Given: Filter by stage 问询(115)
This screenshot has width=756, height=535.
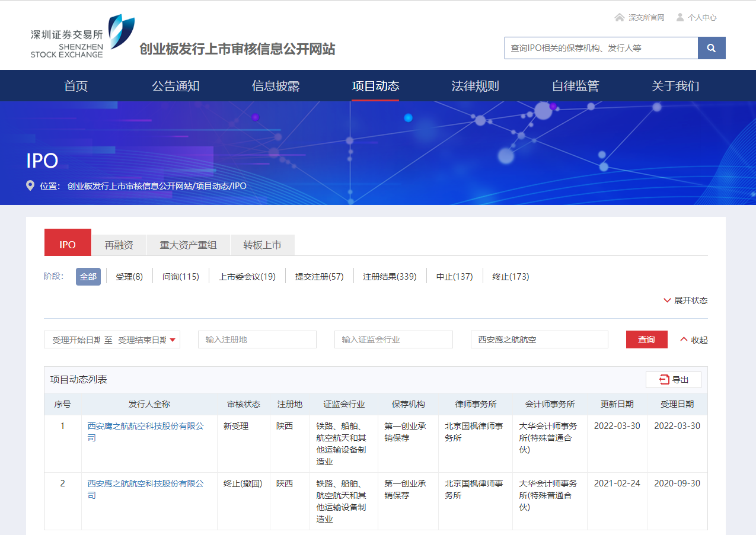Looking at the screenshot, I should 181,277.
